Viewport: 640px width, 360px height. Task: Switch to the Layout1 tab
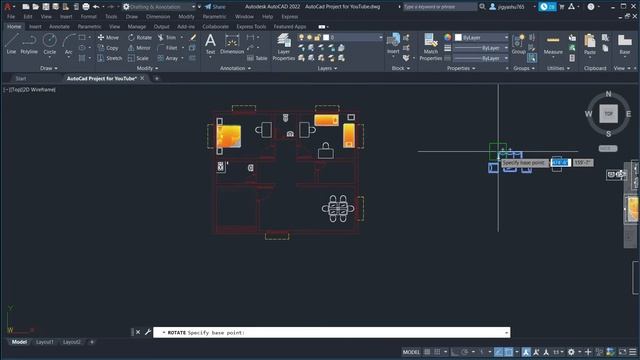[x=45, y=342]
